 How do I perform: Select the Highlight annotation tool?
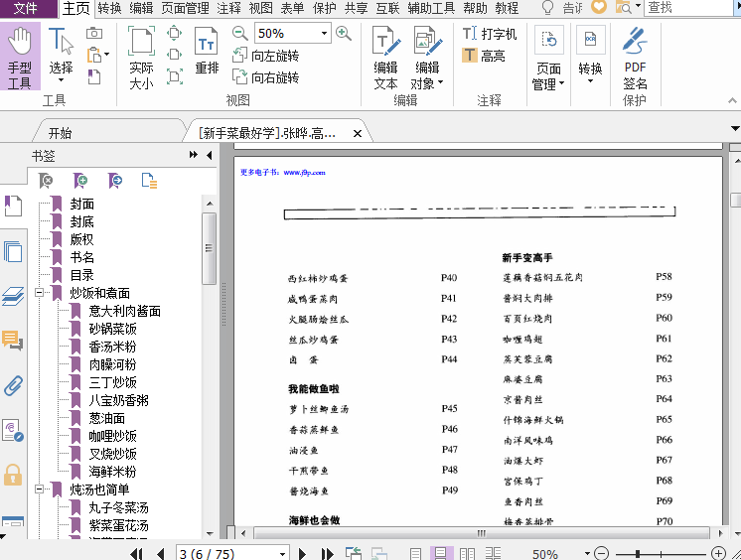click(484, 56)
